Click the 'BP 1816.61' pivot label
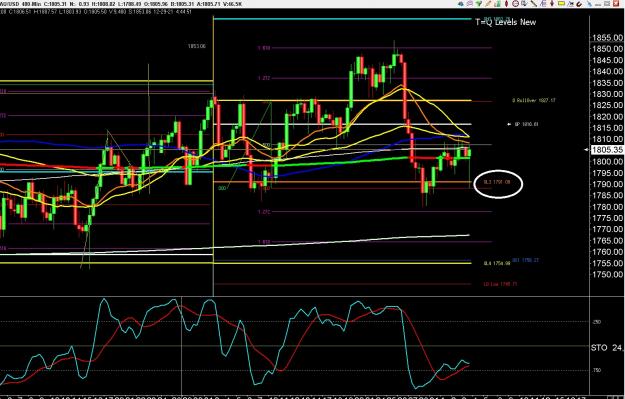Image resolution: width=625 pixels, height=399 pixels. (x=526, y=124)
